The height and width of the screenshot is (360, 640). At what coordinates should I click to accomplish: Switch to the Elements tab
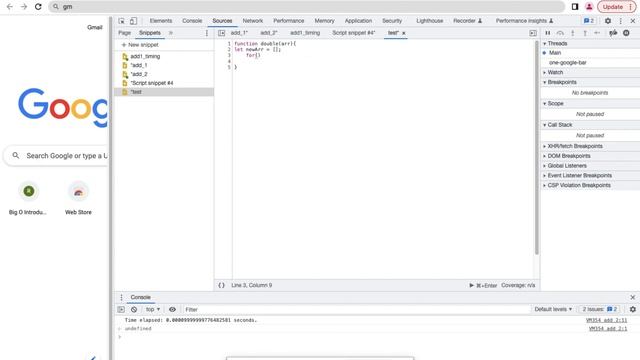161,21
